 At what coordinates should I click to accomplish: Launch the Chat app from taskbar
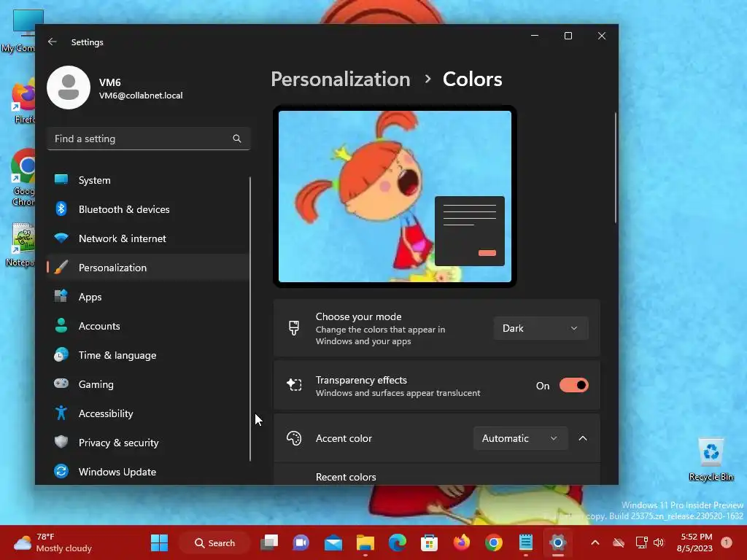click(x=301, y=542)
